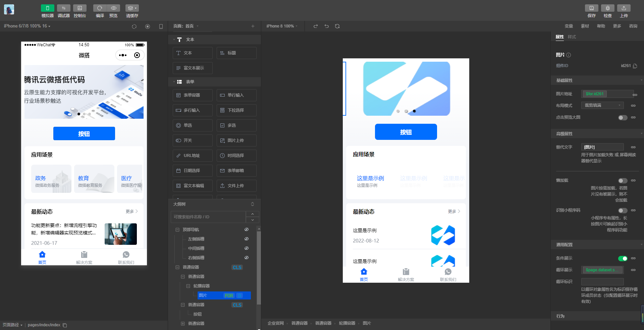The height and width of the screenshot is (330, 644).
Task: Click 更多 link in editor canvas
Action: (x=454, y=212)
